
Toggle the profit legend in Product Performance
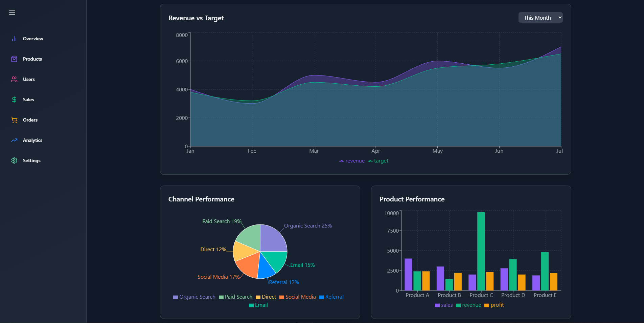click(x=494, y=305)
